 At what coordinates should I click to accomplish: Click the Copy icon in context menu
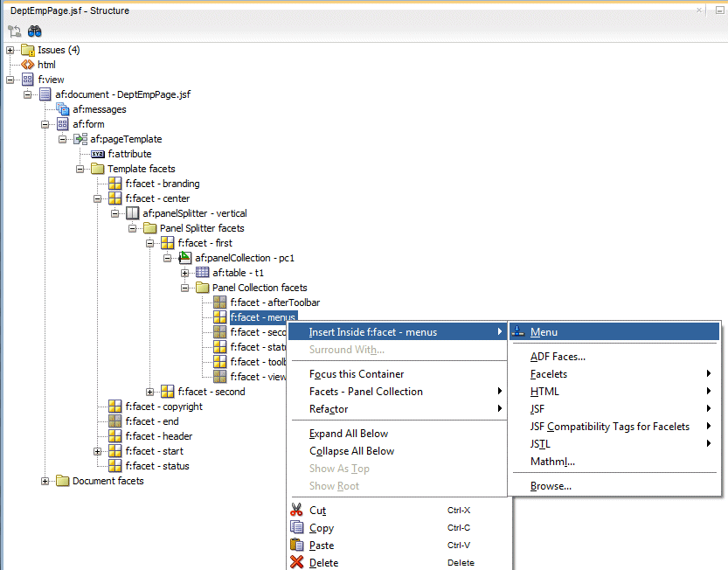coord(296,527)
